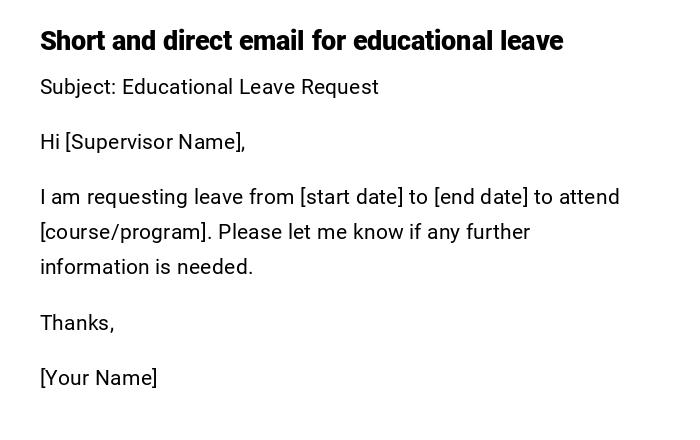Screen dimensions: 700x440
Task: Select the [end date] placeholder
Action: pyautogui.click(x=481, y=197)
